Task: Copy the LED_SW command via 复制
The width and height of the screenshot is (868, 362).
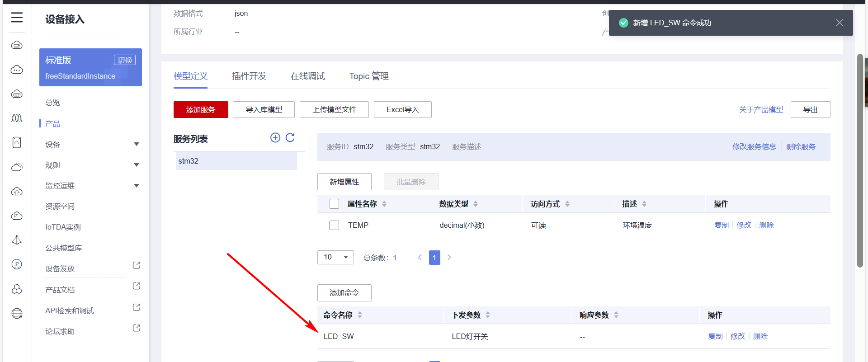Action: (x=715, y=336)
